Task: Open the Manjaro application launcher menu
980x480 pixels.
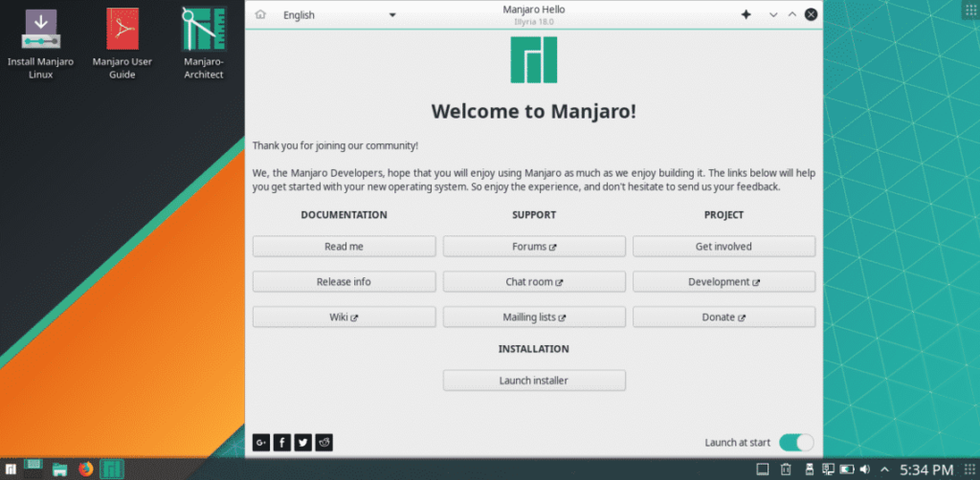Action: coord(11,469)
